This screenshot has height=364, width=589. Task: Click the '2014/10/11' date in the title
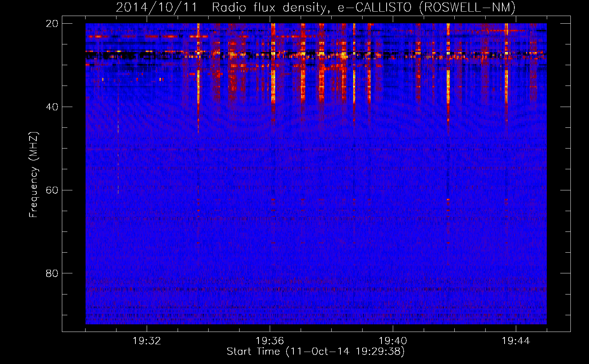(x=157, y=7)
